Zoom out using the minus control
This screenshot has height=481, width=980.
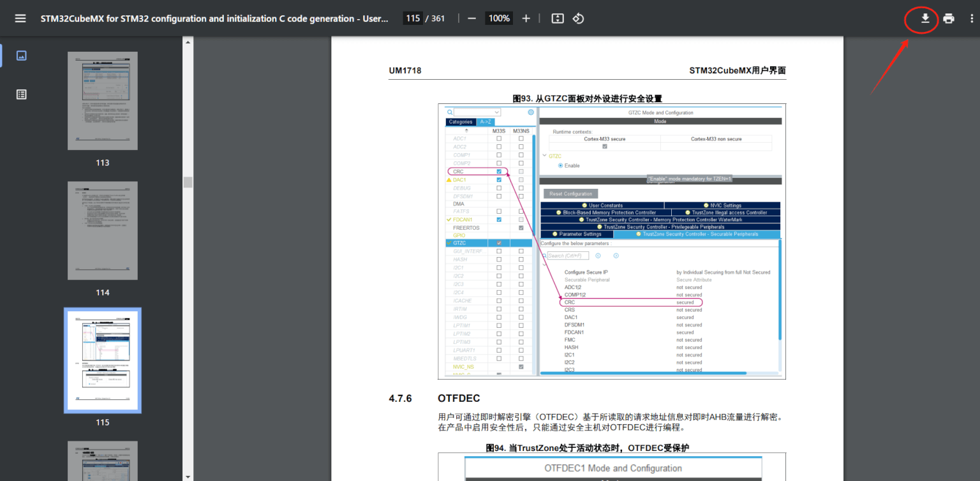coord(471,18)
